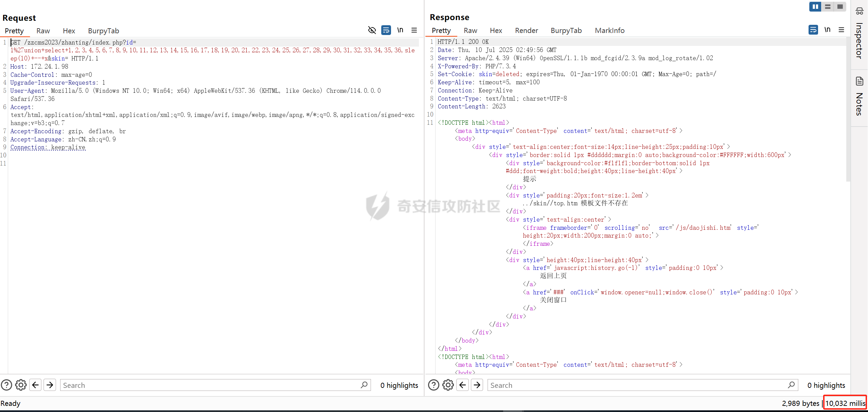The height and width of the screenshot is (412, 868).
Task: Select top-bottom stacked layout icon
Action: tap(828, 6)
